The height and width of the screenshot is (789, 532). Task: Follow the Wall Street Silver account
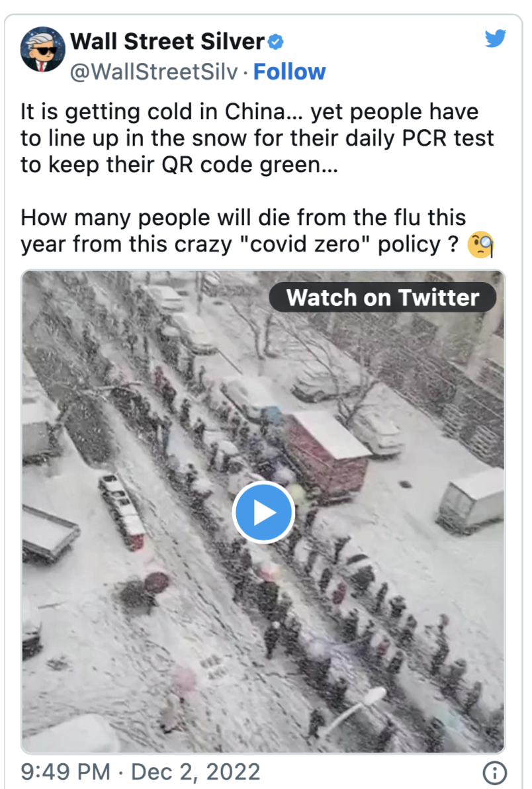point(289,72)
